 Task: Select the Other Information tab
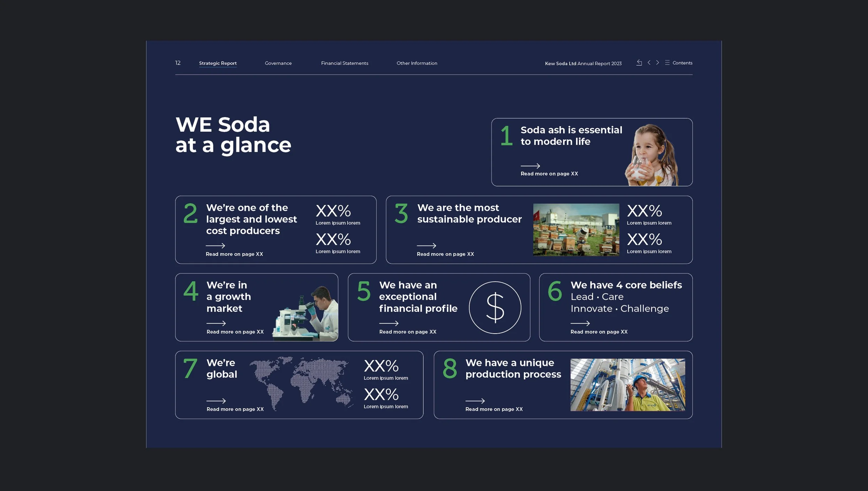[x=417, y=63]
